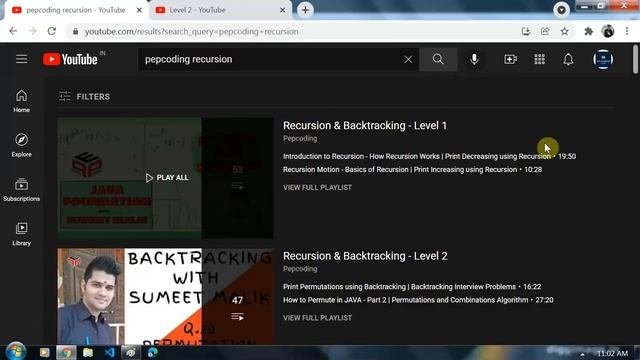640x360 pixels.
Task: Bookmark this page with the star icon
Action: [564, 31]
